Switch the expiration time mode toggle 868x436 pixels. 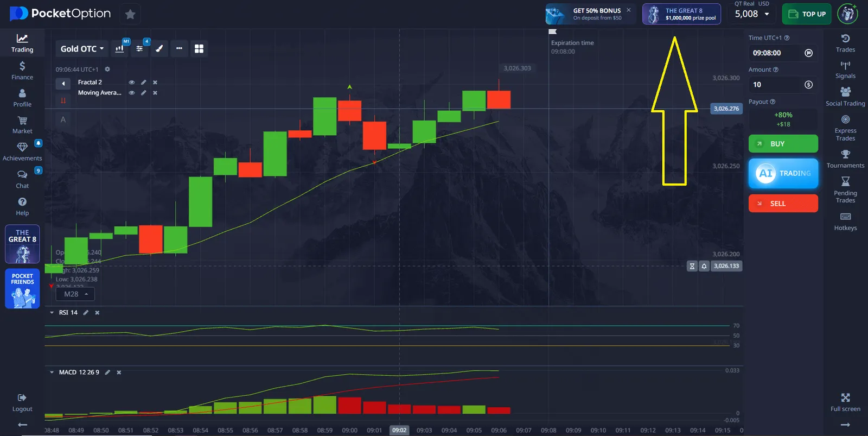808,53
